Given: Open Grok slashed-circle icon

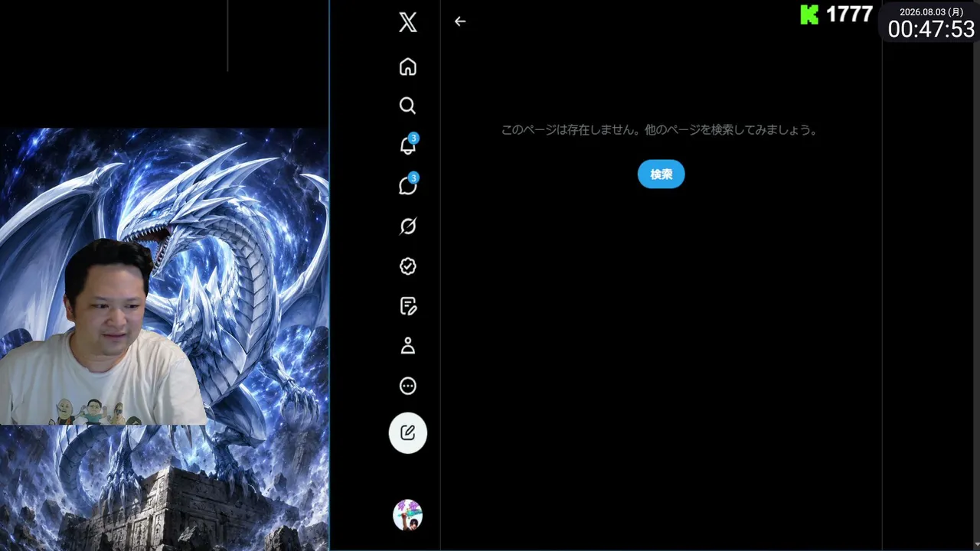Looking at the screenshot, I should click(408, 226).
